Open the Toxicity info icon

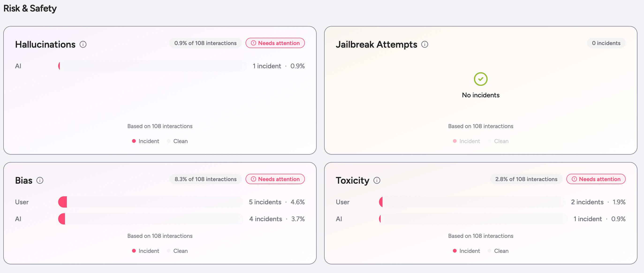[x=377, y=181]
